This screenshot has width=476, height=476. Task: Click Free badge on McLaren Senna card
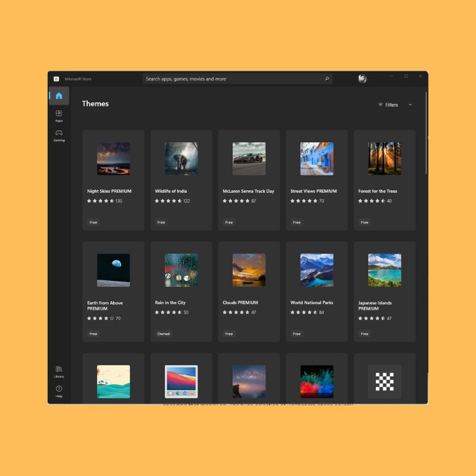[229, 223]
